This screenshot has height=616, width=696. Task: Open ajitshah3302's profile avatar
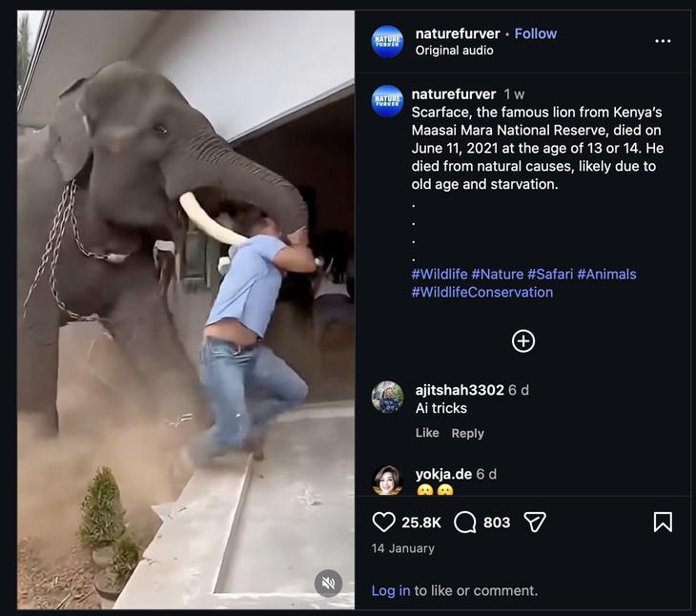(x=387, y=397)
